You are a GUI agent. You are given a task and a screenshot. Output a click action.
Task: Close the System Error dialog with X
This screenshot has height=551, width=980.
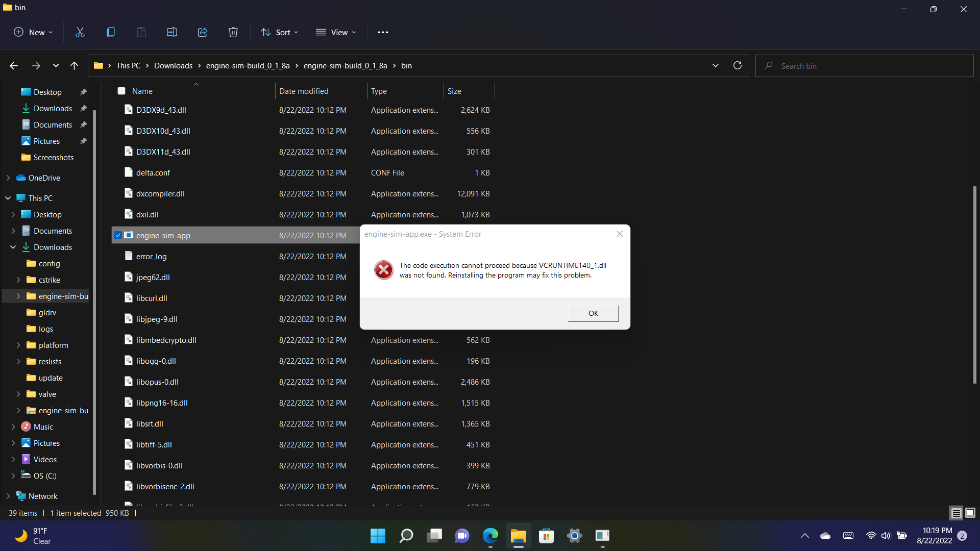click(620, 234)
